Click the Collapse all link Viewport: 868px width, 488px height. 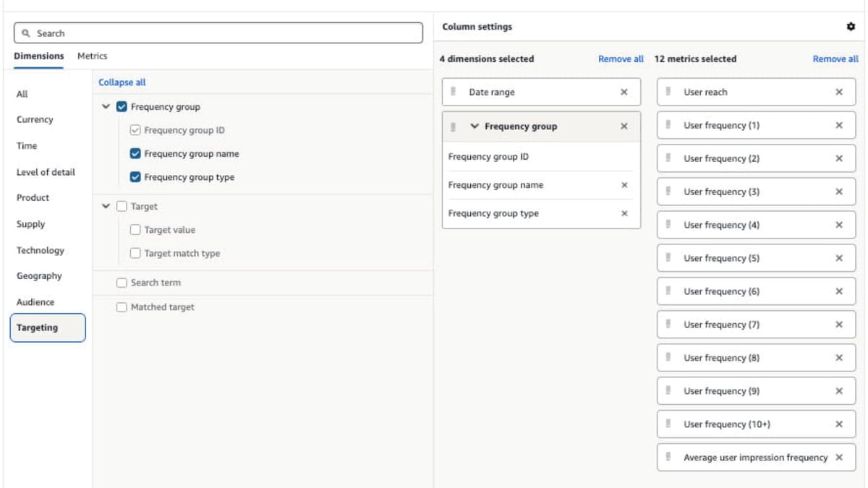click(121, 82)
